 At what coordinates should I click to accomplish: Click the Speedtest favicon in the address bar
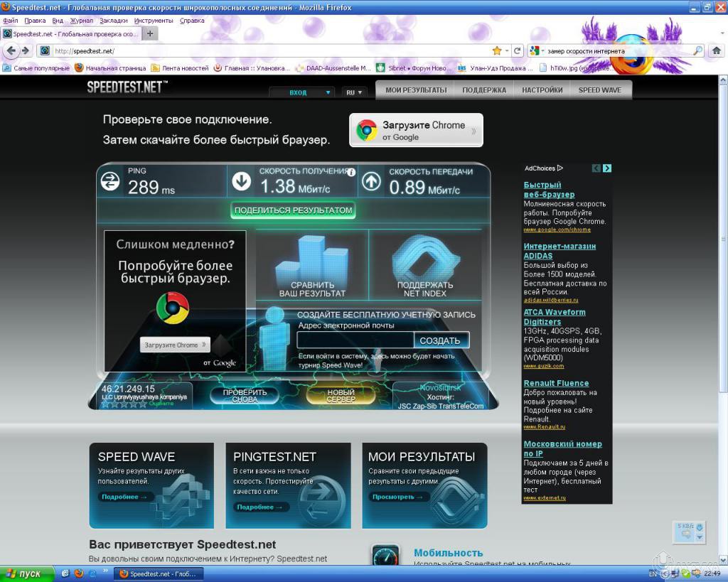(x=43, y=51)
